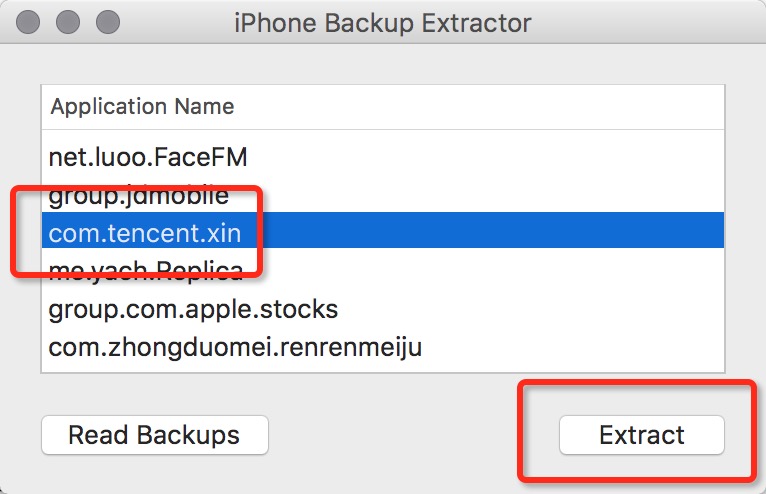The width and height of the screenshot is (766, 494).
Task: Click empty right end of group.com.apple.stocks row
Action: tap(600, 309)
